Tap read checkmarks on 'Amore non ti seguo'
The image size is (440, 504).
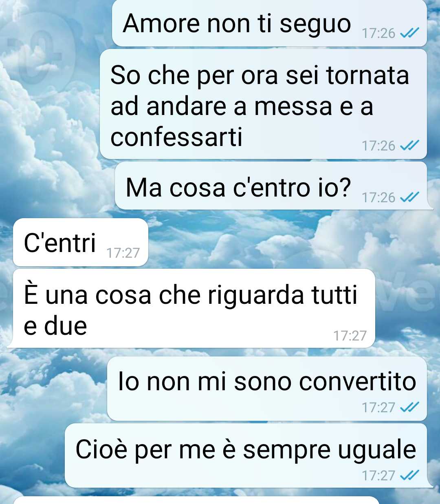[x=409, y=33]
